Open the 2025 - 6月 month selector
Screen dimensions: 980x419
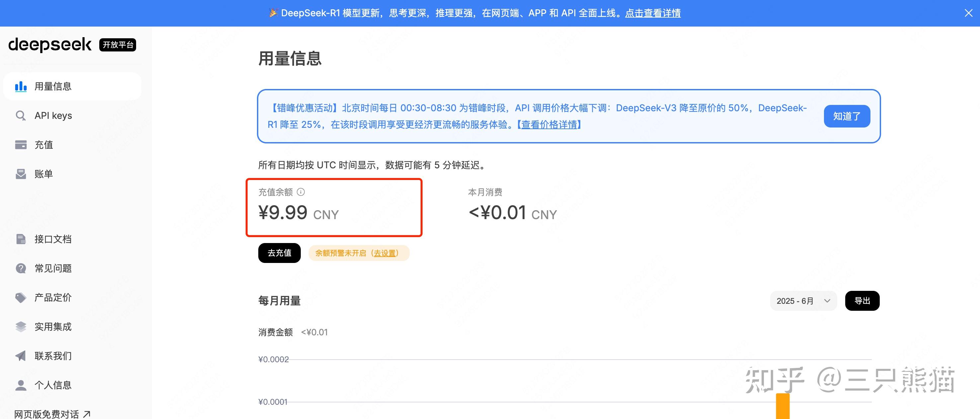point(803,301)
